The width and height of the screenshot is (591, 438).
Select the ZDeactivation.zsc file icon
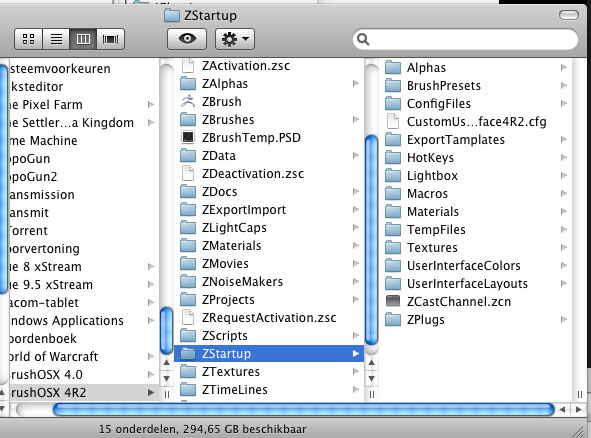188,173
